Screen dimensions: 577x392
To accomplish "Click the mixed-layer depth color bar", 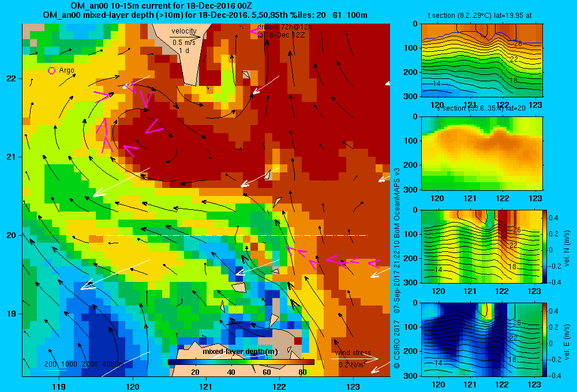I will click(x=241, y=362).
